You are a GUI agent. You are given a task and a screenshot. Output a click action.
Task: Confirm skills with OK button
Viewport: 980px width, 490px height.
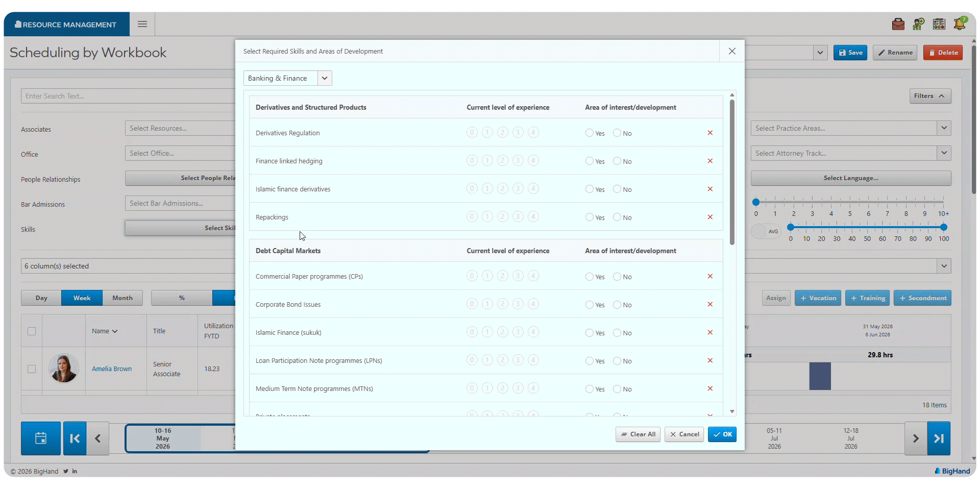point(722,434)
